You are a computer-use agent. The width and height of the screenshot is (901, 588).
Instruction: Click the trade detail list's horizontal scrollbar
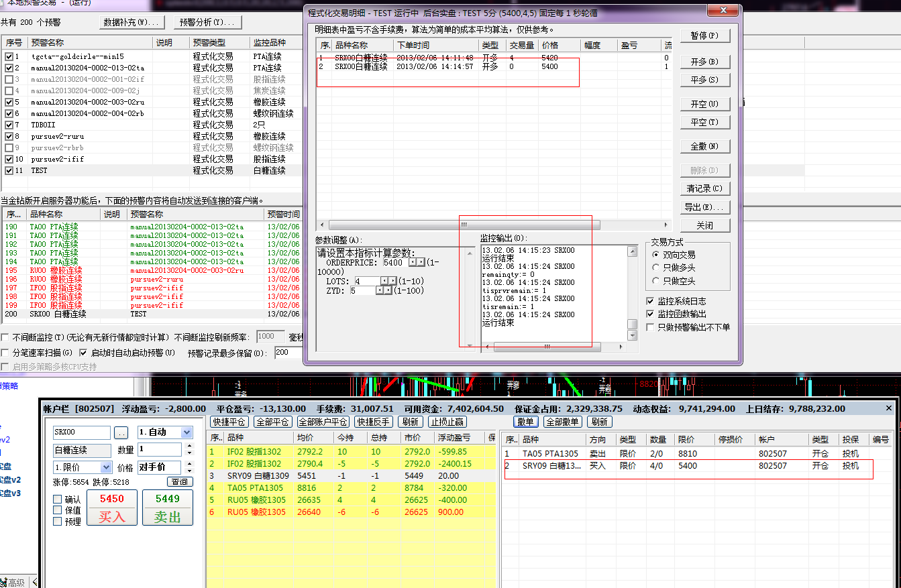tap(493, 225)
